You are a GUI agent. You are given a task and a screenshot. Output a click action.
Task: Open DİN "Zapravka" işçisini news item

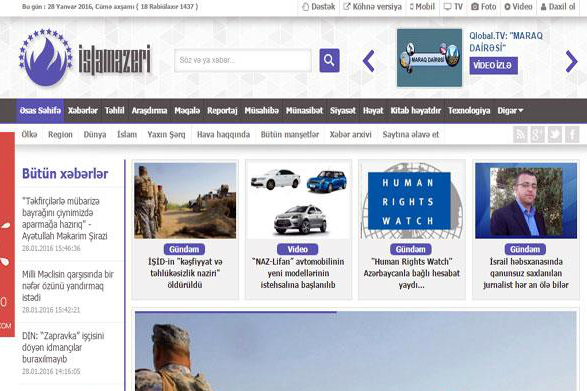63,347
